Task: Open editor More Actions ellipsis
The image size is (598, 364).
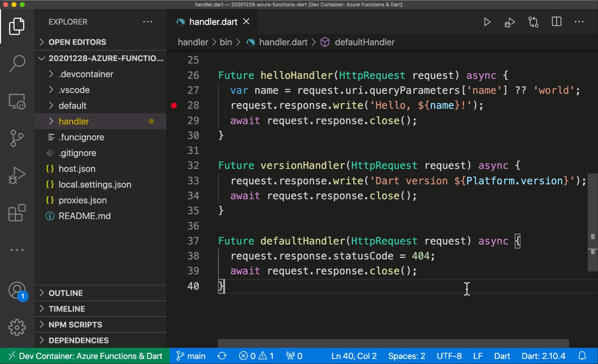Action: click(x=579, y=22)
